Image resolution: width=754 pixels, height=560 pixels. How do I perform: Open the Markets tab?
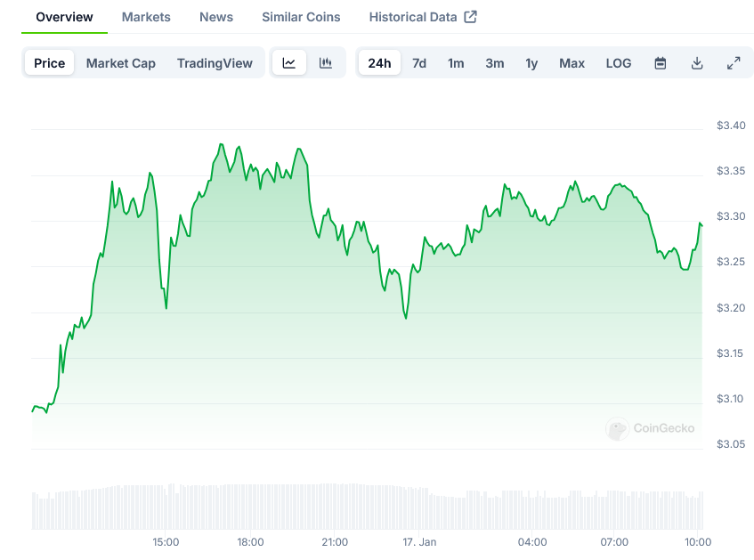(146, 17)
